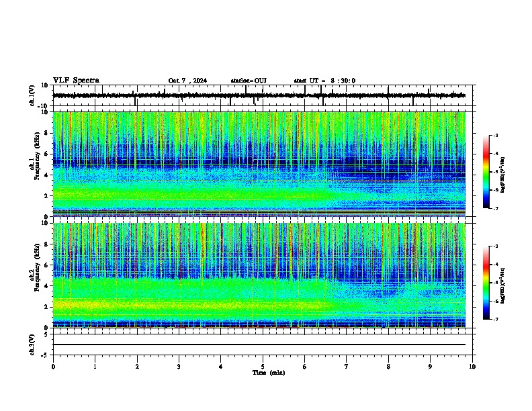Viewport: 532px width, 411px height.
Task: Click the "4" kHz tick of ch.2 spectrogram
Action: [x=47, y=286]
